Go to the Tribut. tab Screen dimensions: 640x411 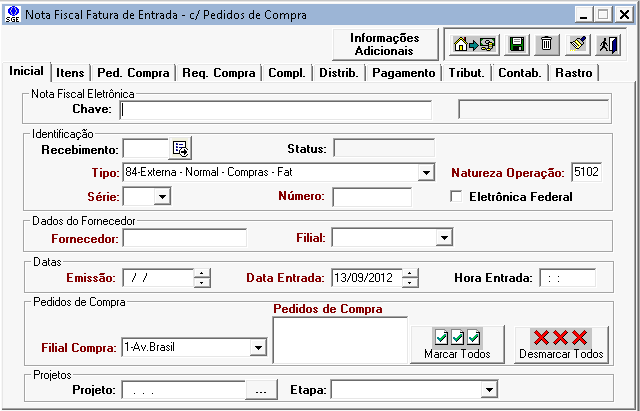tap(466, 73)
